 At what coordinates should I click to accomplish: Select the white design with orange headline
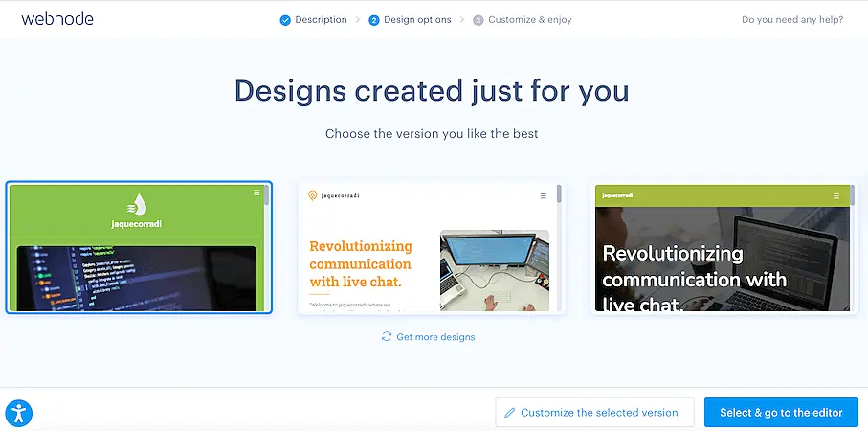pyautogui.click(x=432, y=247)
